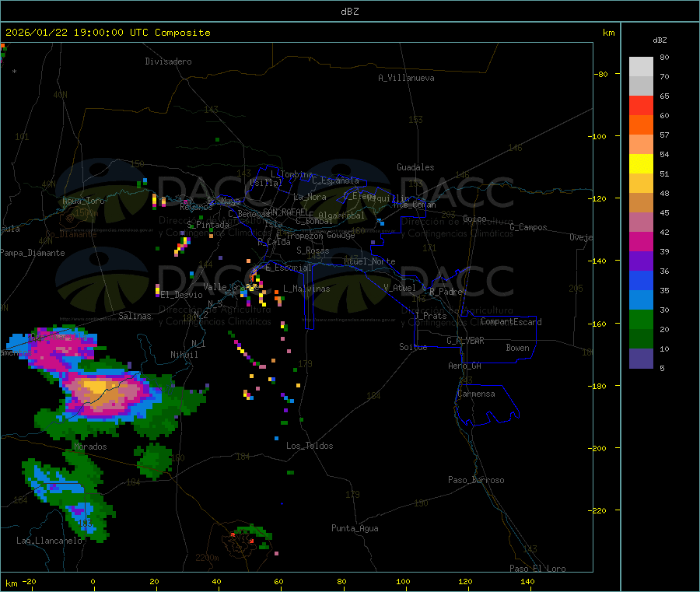700x592 pixels.
Task: Click the purple 5-10 dBZ legend swatch
Action: coord(641,359)
